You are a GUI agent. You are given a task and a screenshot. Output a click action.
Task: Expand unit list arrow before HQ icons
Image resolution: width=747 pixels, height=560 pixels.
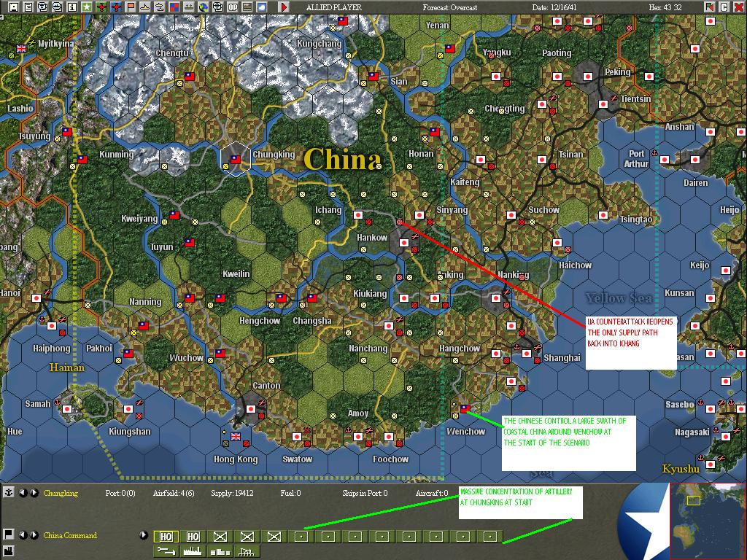click(x=144, y=534)
